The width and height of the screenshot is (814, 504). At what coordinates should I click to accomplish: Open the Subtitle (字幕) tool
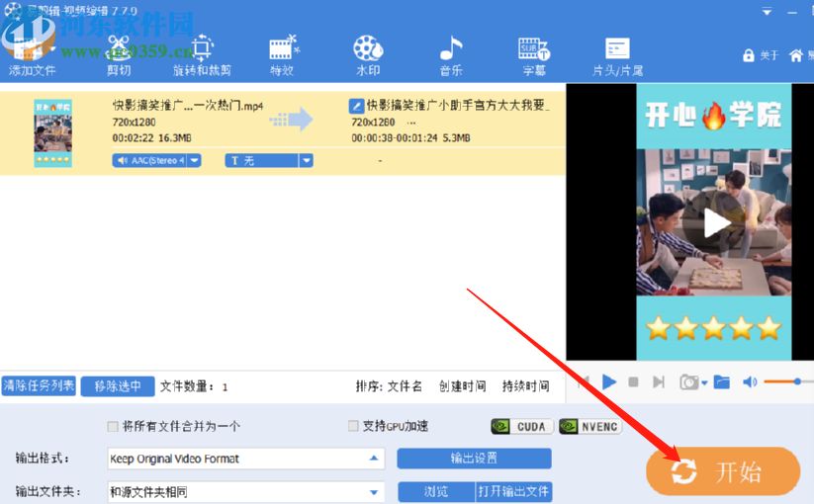click(534, 56)
